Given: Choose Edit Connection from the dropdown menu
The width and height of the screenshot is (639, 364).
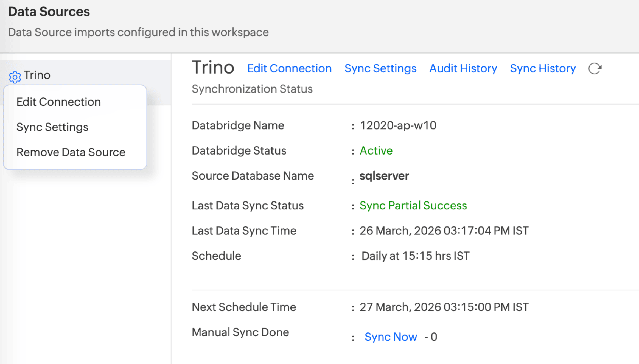Looking at the screenshot, I should 58,102.
